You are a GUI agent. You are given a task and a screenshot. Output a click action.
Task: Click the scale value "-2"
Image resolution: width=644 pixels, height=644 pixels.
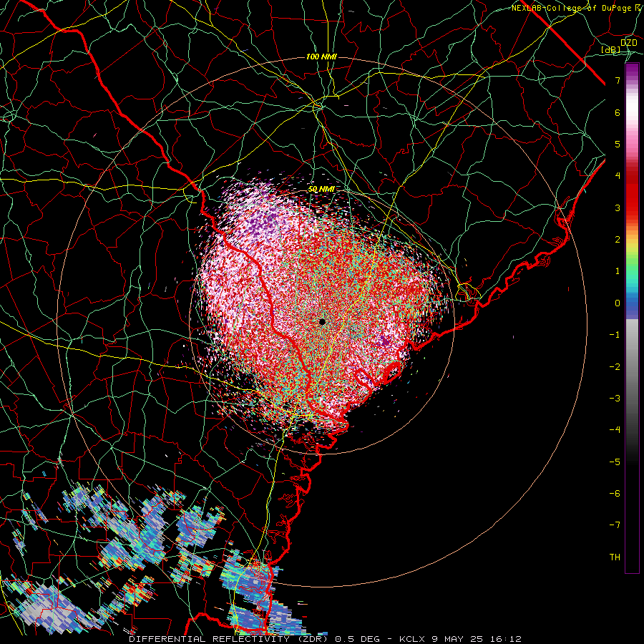click(x=615, y=367)
